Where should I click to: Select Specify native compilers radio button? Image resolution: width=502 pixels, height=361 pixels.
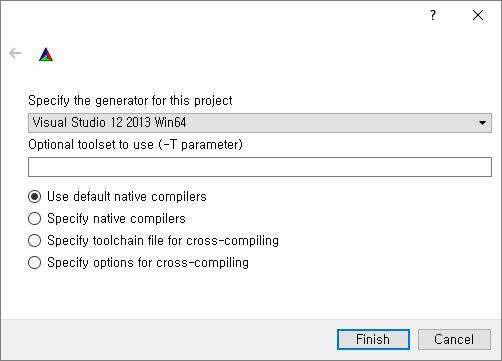[35, 219]
